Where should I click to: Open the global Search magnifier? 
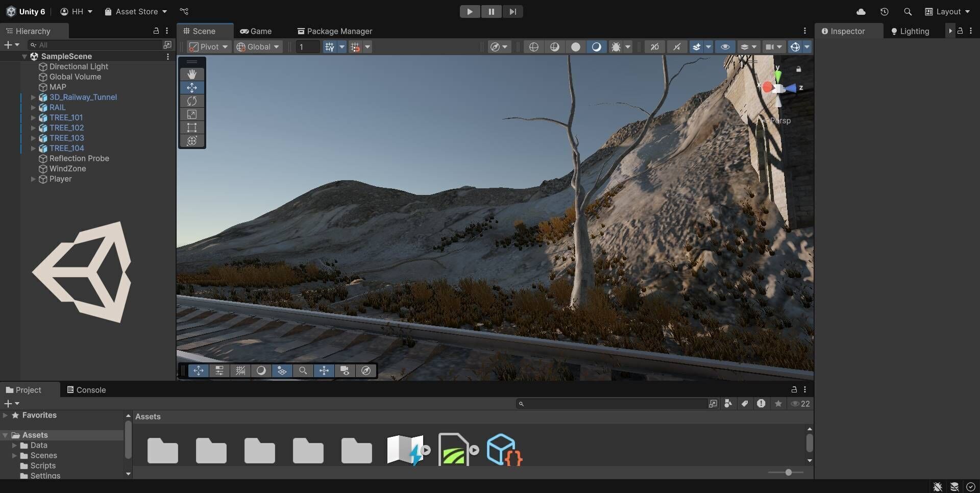click(908, 12)
